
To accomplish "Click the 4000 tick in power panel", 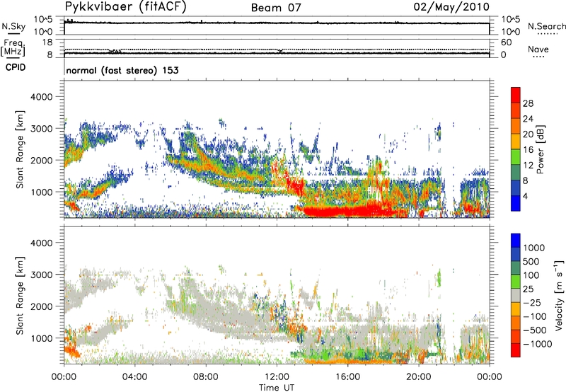I will [41, 97].
